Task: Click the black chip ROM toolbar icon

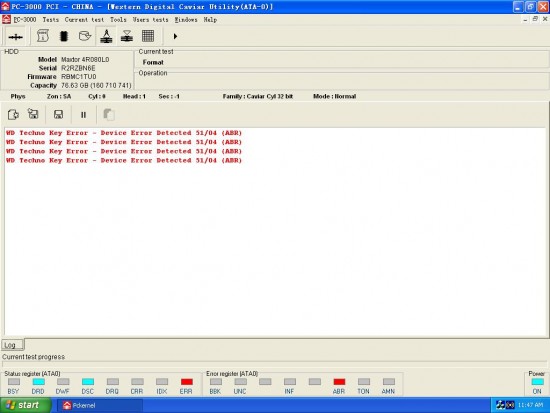Action: 64,36
